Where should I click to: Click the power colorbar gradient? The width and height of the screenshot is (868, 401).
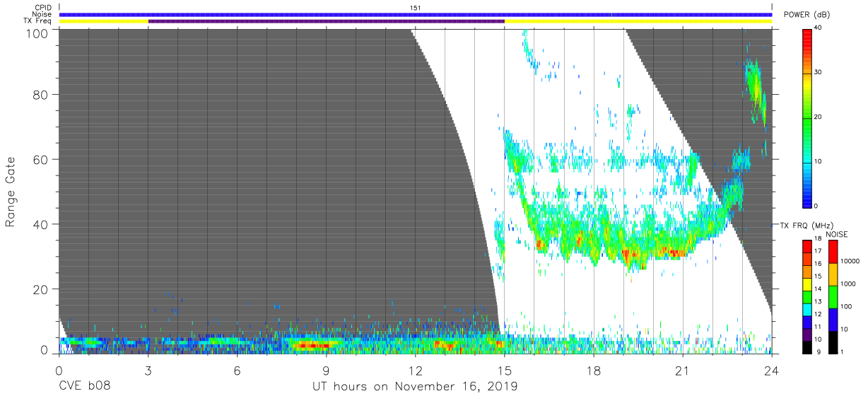[807, 117]
